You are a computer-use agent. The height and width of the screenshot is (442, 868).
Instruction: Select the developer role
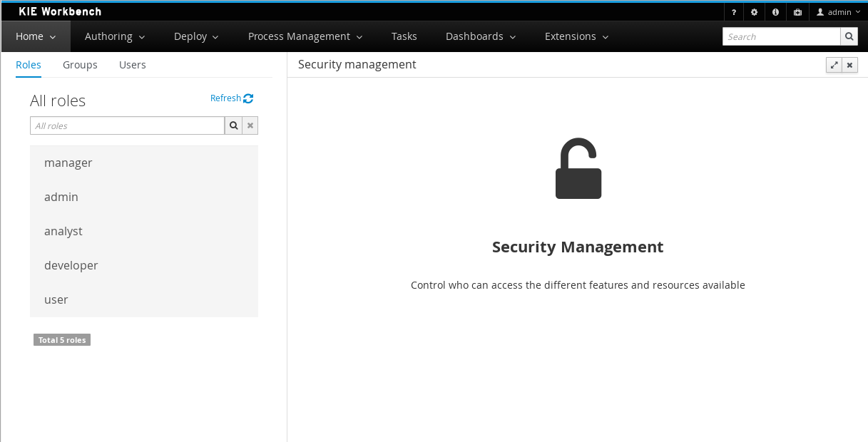point(71,265)
